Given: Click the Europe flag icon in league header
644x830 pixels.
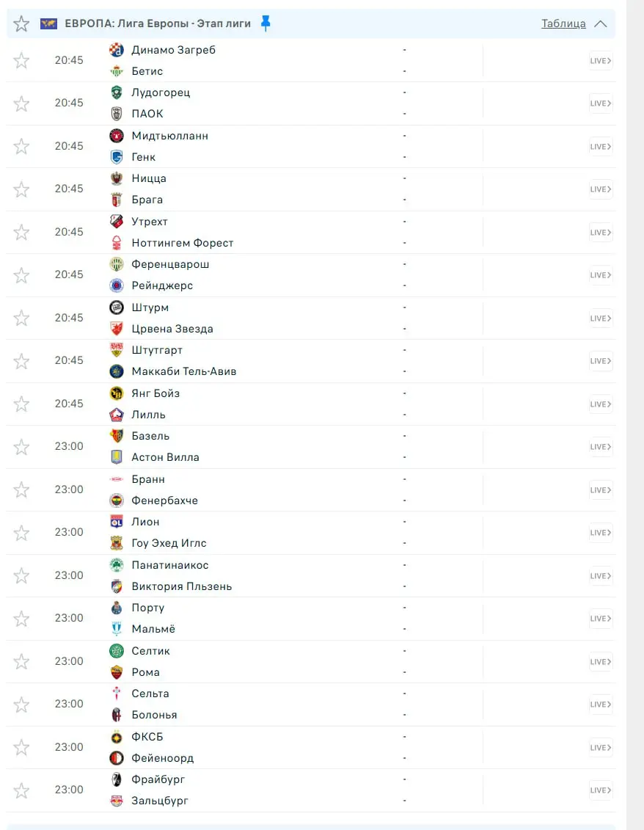Looking at the screenshot, I should (48, 23).
